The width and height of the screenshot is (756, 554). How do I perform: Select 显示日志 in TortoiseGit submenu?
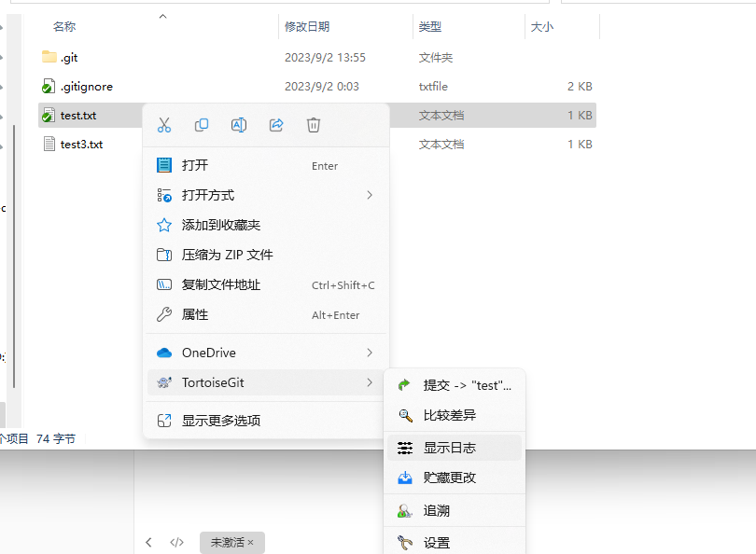[x=455, y=448]
